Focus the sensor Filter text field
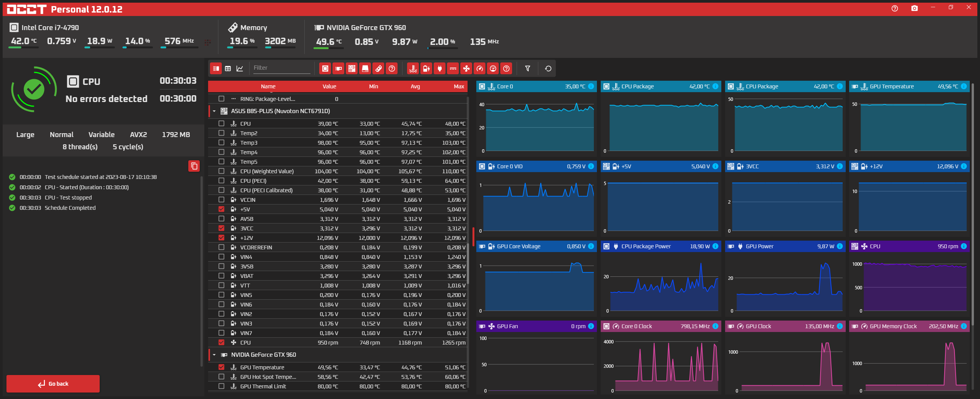Screen dimensions: 980x399 pos(282,68)
